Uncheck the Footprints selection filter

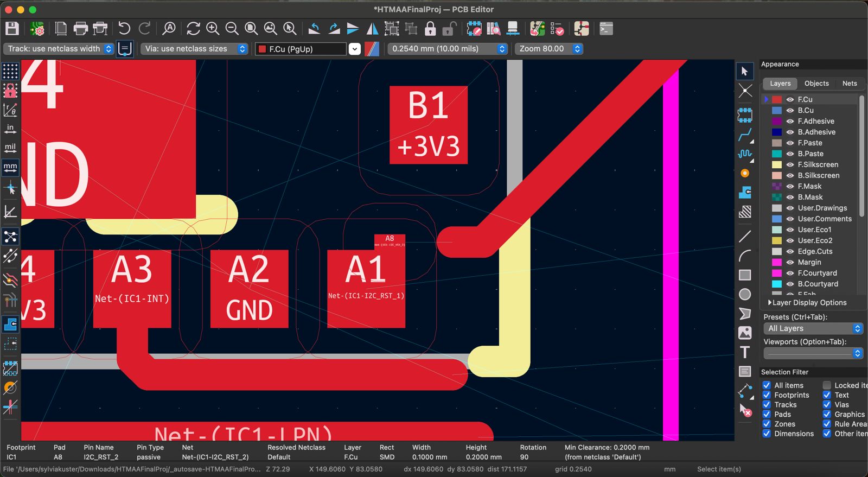(767, 395)
